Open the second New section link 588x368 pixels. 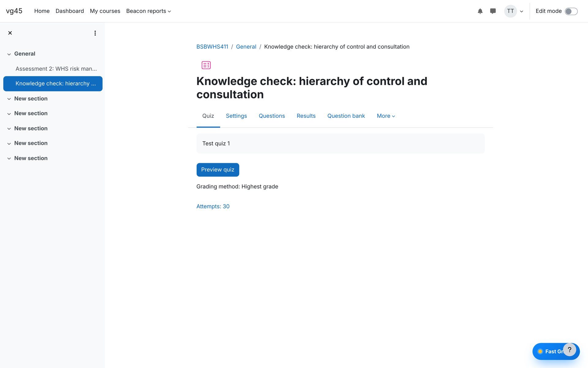coord(31,113)
